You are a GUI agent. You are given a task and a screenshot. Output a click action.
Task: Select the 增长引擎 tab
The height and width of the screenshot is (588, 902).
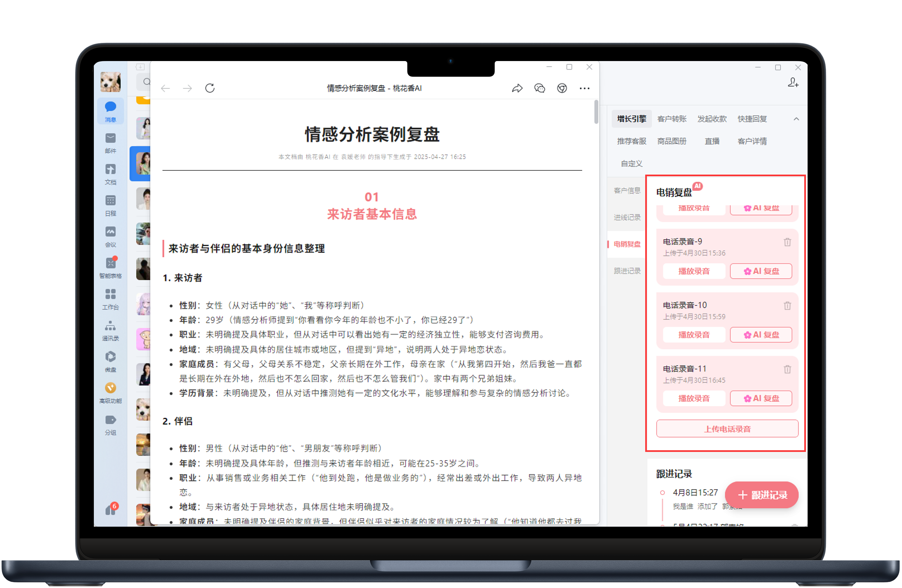pos(631,119)
